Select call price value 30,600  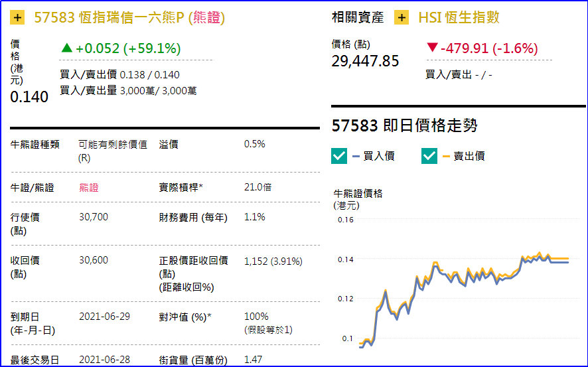tap(94, 260)
